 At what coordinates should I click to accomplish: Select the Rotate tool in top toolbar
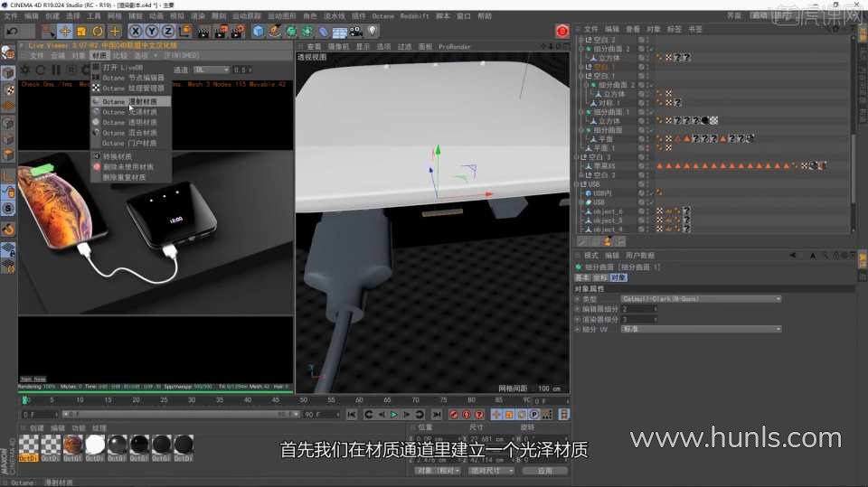[x=98, y=32]
